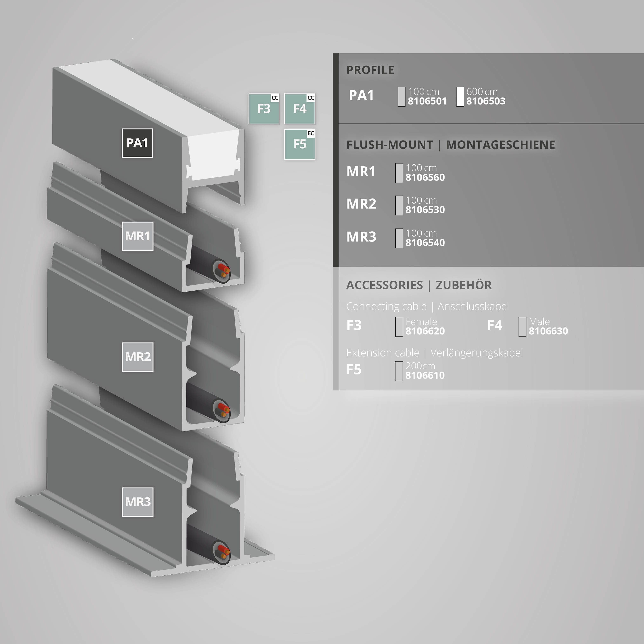
Task: Click the MR2 100 cm swatch
Action: pos(399,205)
